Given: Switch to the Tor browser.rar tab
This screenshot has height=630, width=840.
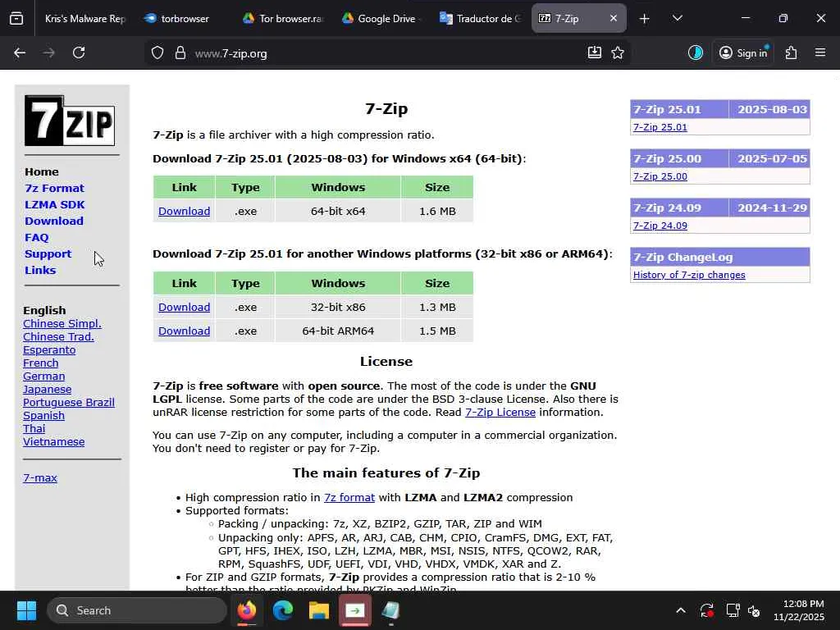Looking at the screenshot, I should (x=283, y=19).
